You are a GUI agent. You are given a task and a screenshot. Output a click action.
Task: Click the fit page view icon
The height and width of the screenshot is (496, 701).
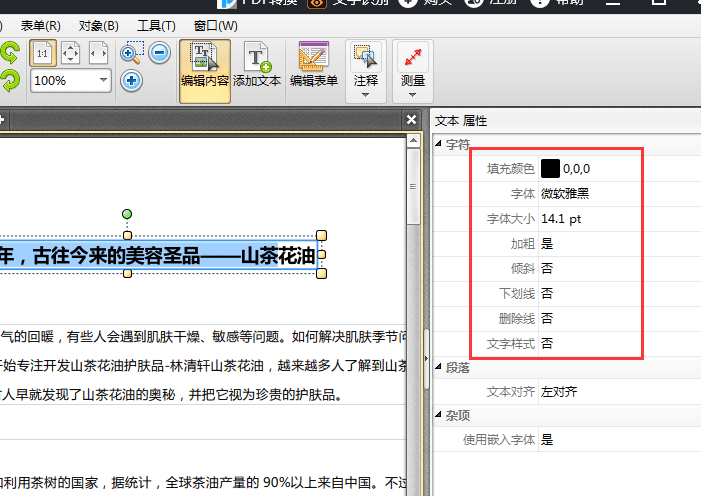pos(71,53)
